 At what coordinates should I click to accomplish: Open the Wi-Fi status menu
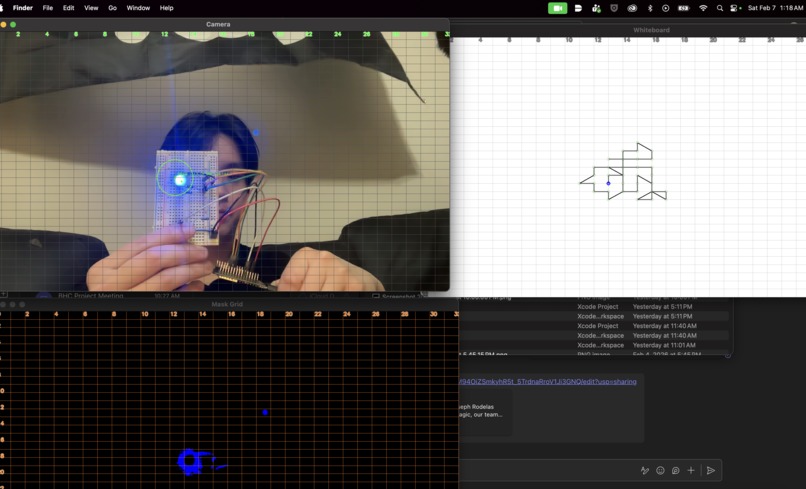pyautogui.click(x=703, y=8)
